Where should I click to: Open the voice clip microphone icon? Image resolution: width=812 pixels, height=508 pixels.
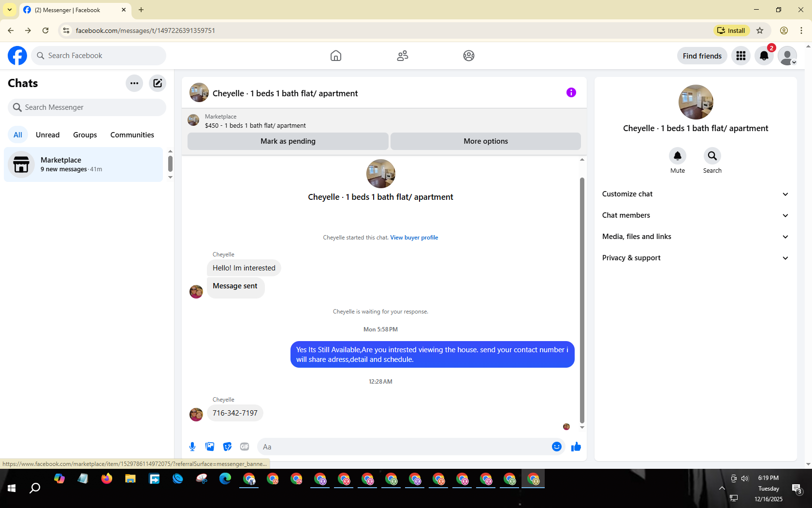pyautogui.click(x=192, y=447)
